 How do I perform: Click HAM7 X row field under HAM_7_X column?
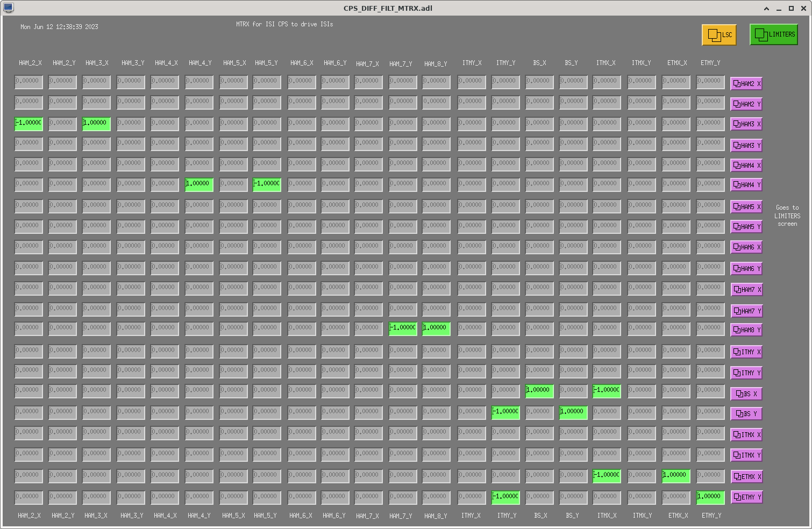(x=368, y=288)
